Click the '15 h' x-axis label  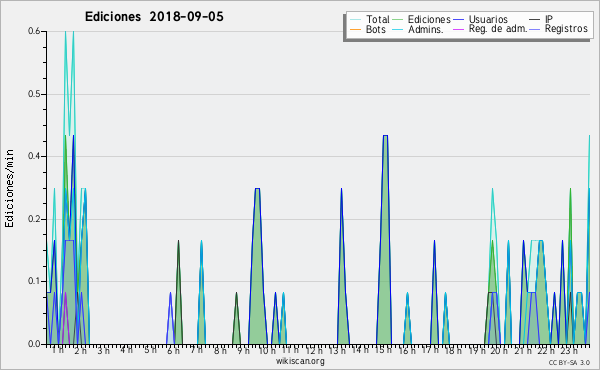(383, 350)
